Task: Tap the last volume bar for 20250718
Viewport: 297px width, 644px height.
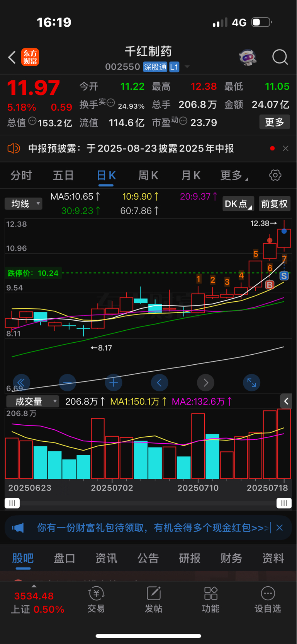Action: [x=284, y=444]
